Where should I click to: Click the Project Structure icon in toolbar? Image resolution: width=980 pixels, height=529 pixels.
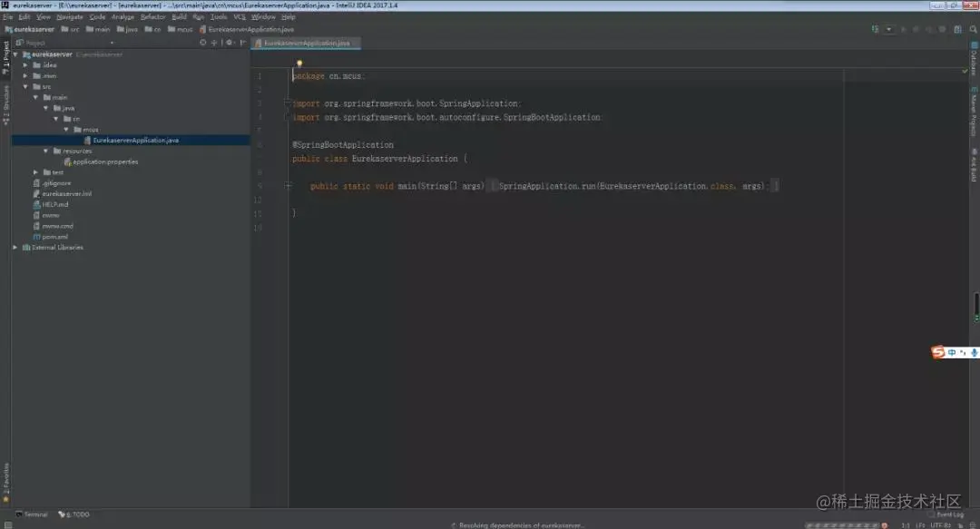957,29
